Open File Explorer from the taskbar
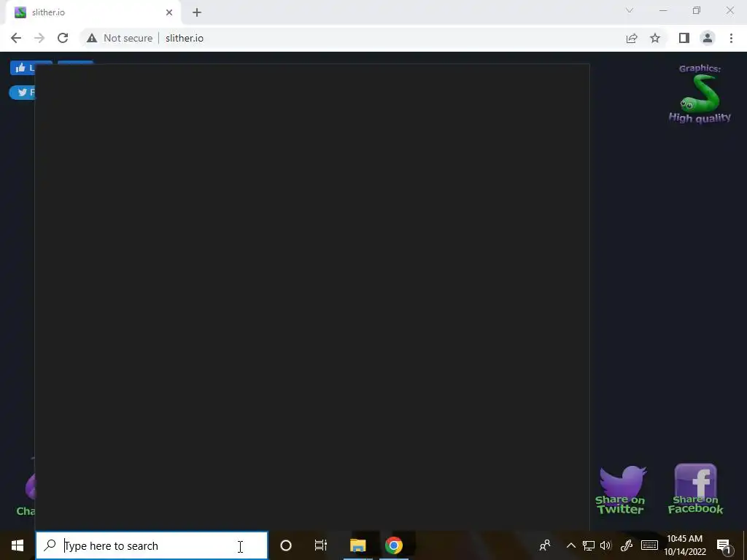The image size is (747, 560). click(x=357, y=545)
